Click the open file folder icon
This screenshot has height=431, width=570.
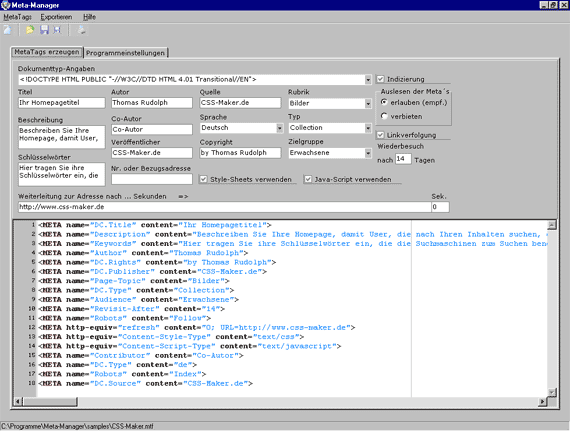click(x=30, y=30)
